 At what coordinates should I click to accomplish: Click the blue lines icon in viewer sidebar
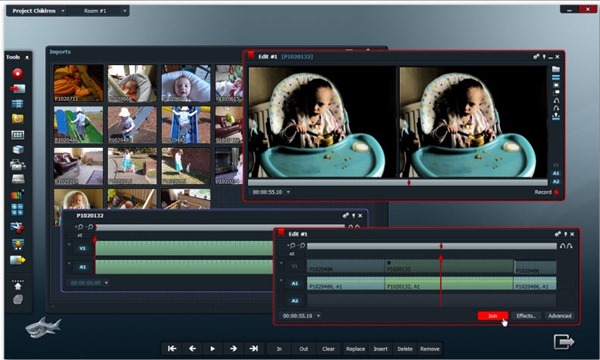coord(556,77)
